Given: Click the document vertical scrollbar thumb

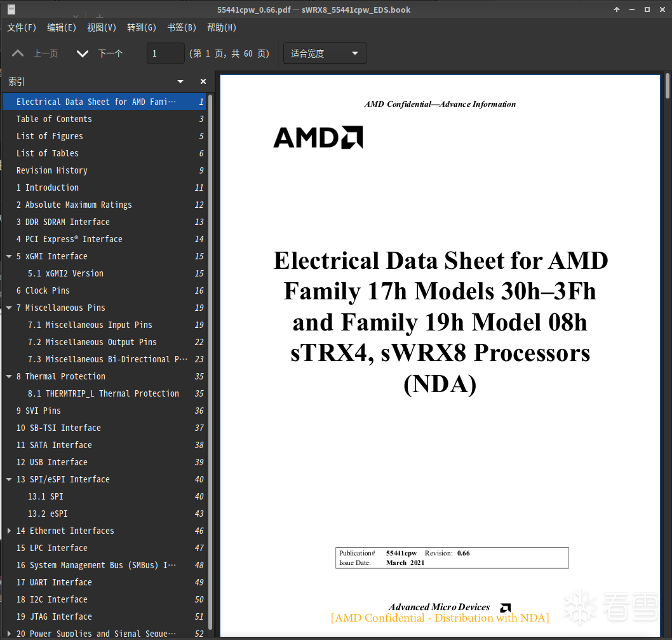Looking at the screenshot, I should click(x=668, y=86).
